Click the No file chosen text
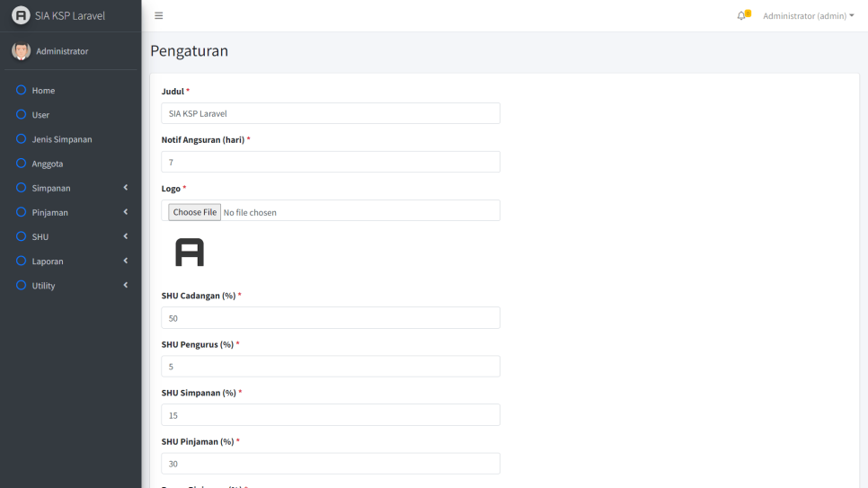 click(x=250, y=213)
